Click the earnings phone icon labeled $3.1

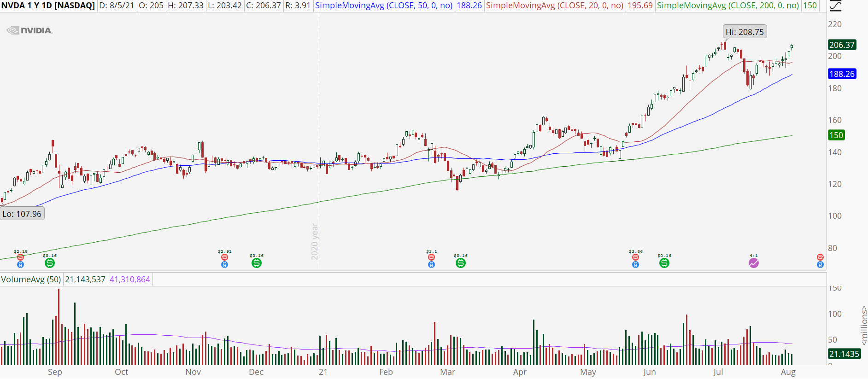pyautogui.click(x=431, y=257)
